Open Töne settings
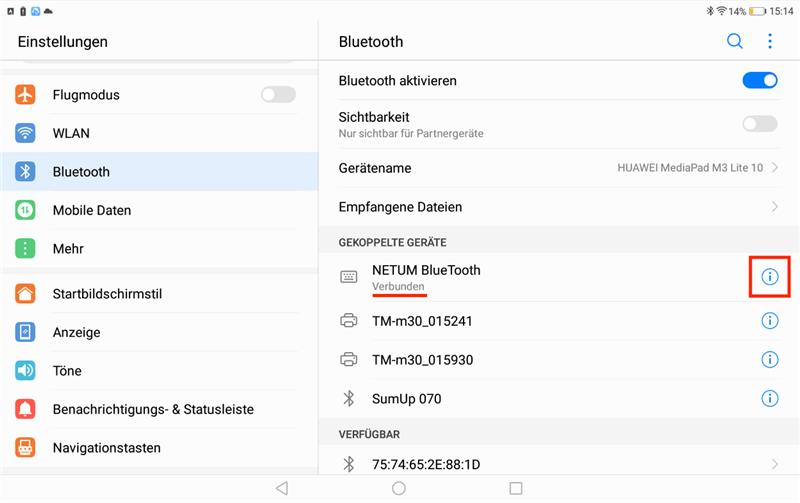Image resolution: width=800 pixels, height=503 pixels. pos(159,370)
